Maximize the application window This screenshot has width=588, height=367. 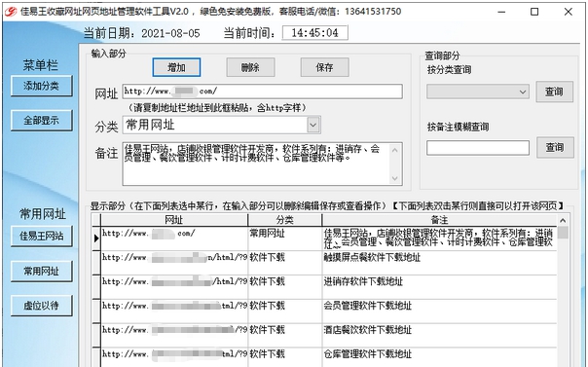point(534,12)
